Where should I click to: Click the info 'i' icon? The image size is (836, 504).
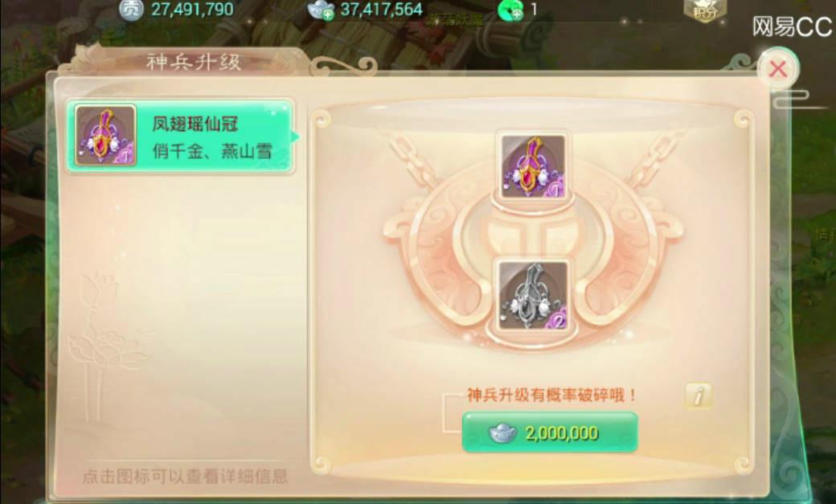pos(698,395)
